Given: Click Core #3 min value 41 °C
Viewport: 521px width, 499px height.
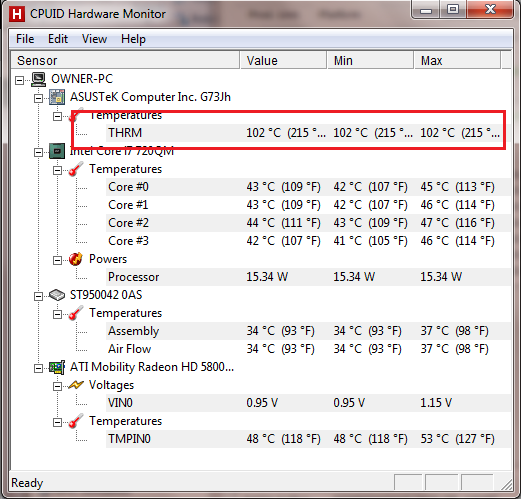Looking at the screenshot, I should (x=370, y=241).
